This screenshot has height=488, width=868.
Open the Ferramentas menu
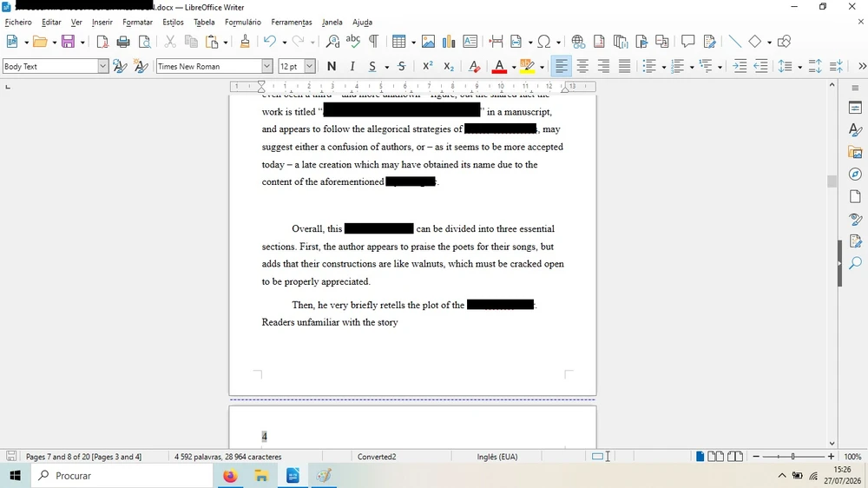[291, 23]
